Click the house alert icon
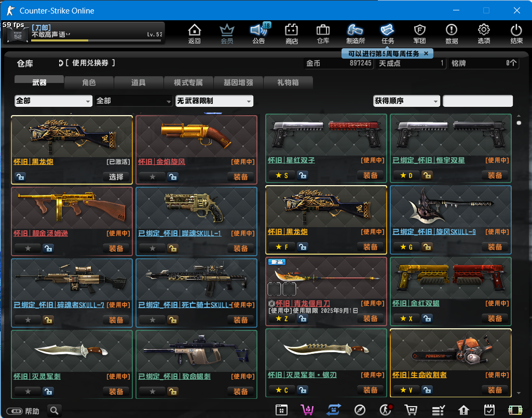Viewport: 532px width, 418px height. click(x=463, y=410)
